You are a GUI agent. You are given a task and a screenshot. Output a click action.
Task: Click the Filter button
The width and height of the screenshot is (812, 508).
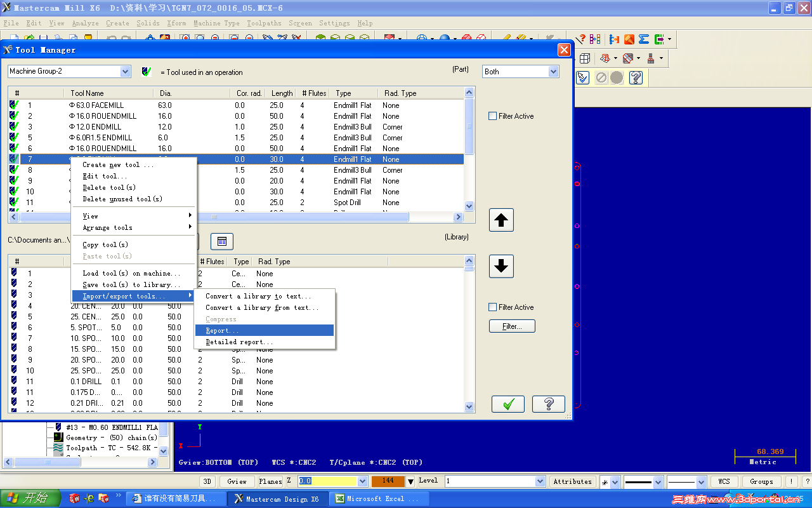pos(511,325)
